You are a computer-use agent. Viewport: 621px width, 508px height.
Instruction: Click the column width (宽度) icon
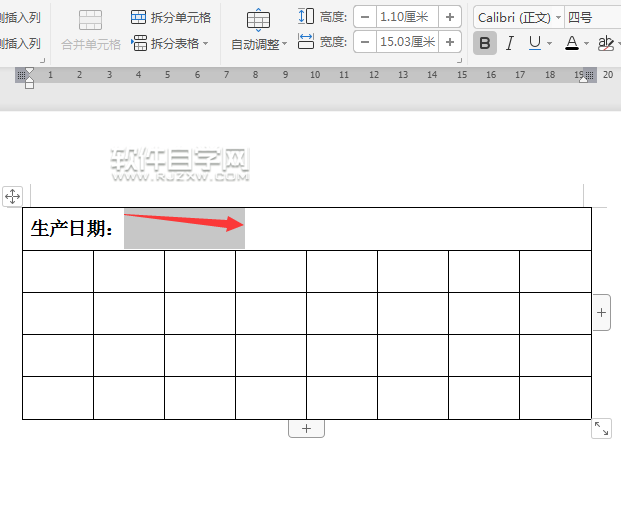pyautogui.click(x=306, y=41)
